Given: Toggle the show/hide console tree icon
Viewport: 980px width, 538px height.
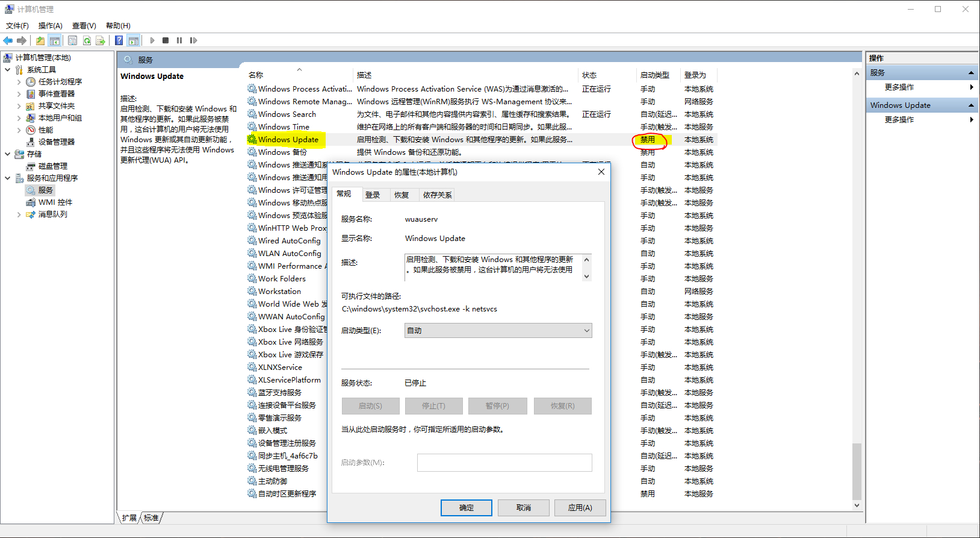Looking at the screenshot, I should (55, 40).
